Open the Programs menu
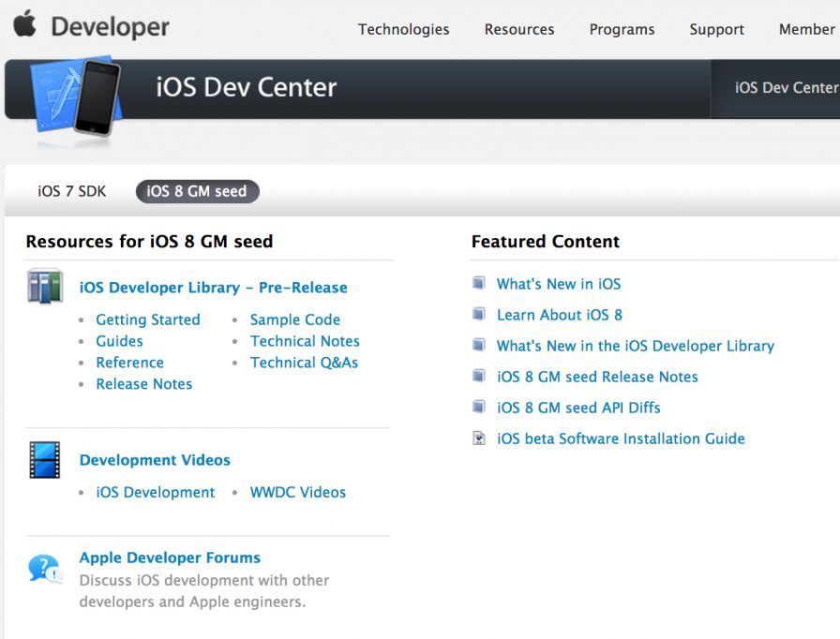Screen dimensions: 840x639 pyautogui.click(x=622, y=29)
